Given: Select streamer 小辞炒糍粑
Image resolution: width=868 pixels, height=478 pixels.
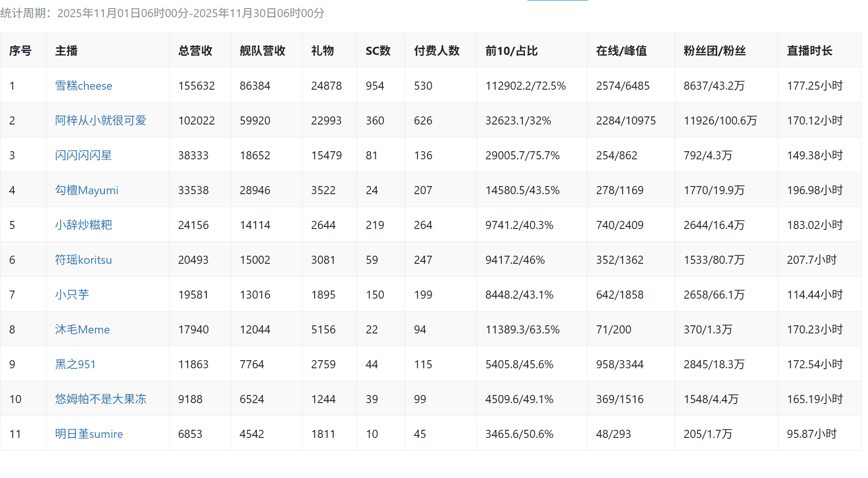Looking at the screenshot, I should click(x=83, y=225).
